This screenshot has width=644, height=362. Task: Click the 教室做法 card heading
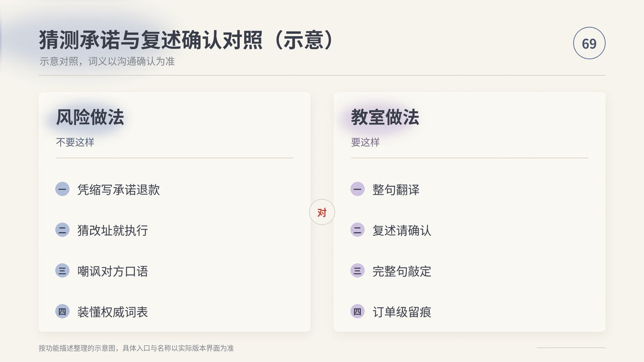pos(385,117)
